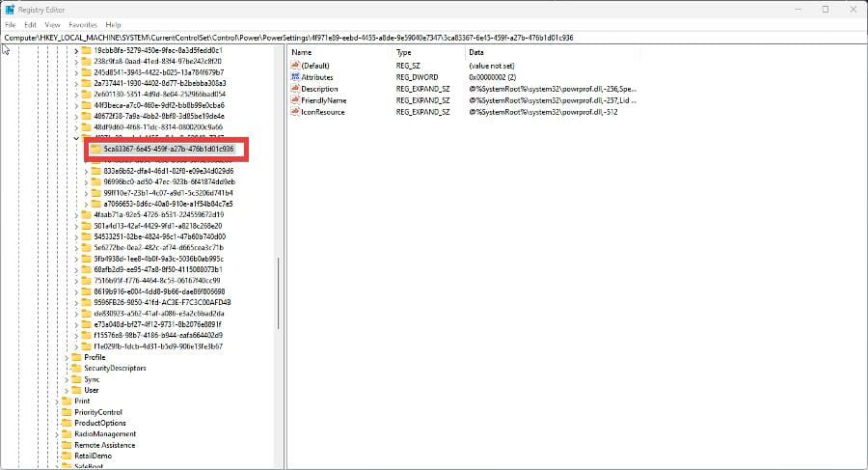This screenshot has height=470, width=868.
Task: Click folder icon of 96996bc0 subkey
Action: 95,181
